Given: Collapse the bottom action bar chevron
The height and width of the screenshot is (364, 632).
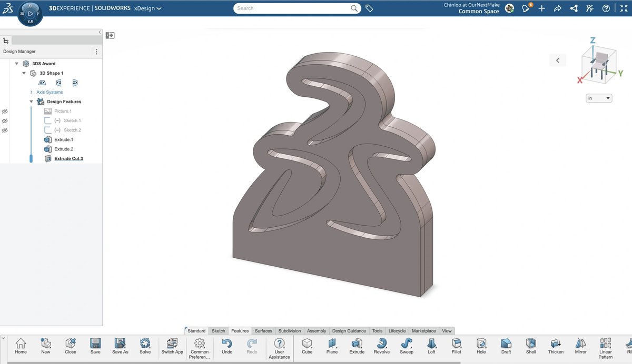Looking at the screenshot, I should click(x=4, y=338).
